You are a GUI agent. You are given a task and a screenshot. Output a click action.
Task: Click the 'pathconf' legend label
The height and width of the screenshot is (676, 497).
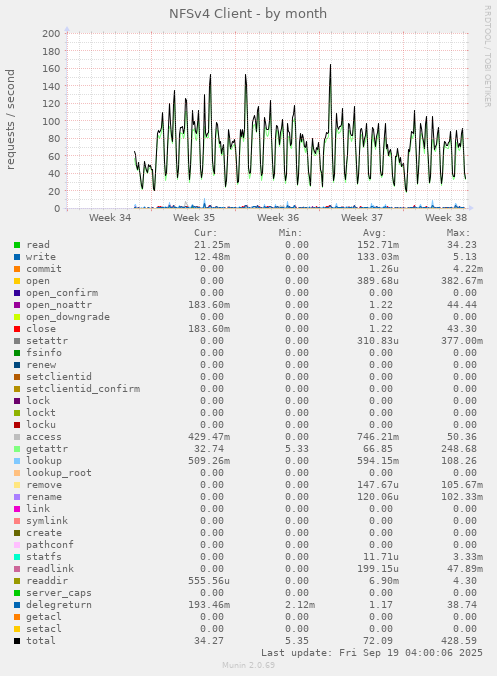tap(50, 545)
